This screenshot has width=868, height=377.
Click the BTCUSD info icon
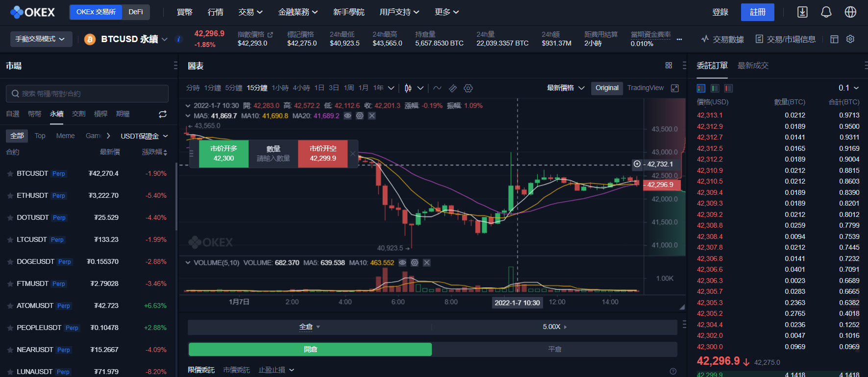tap(178, 39)
